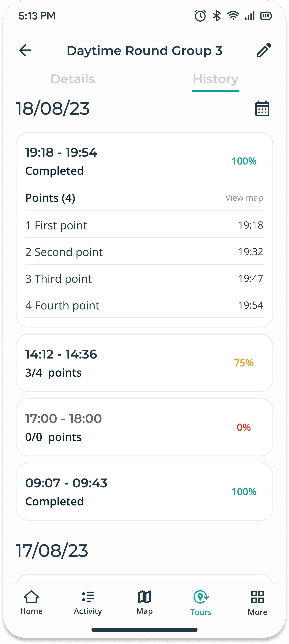Go to Home in bottom navigation
This screenshot has height=644, width=289.
pyautogui.click(x=31, y=603)
